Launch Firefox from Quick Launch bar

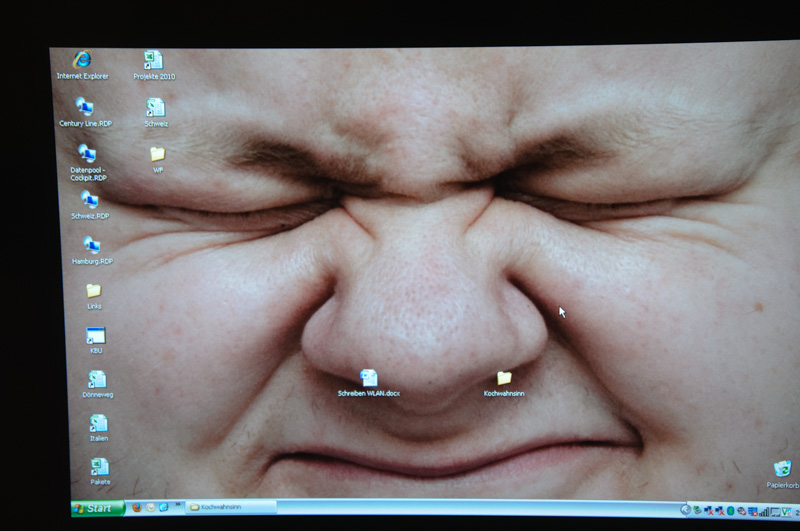pyautogui.click(x=136, y=507)
